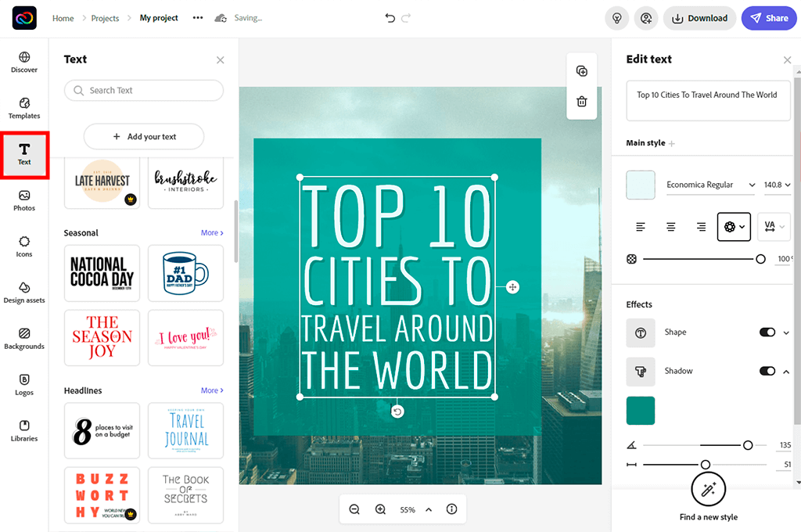
Task: Click Add your text button
Action: [x=144, y=136]
